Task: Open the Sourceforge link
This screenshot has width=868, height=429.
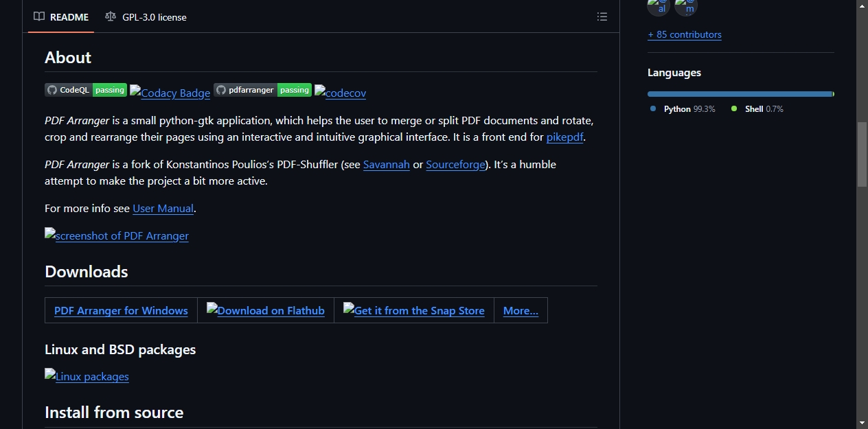Action: 455,164
